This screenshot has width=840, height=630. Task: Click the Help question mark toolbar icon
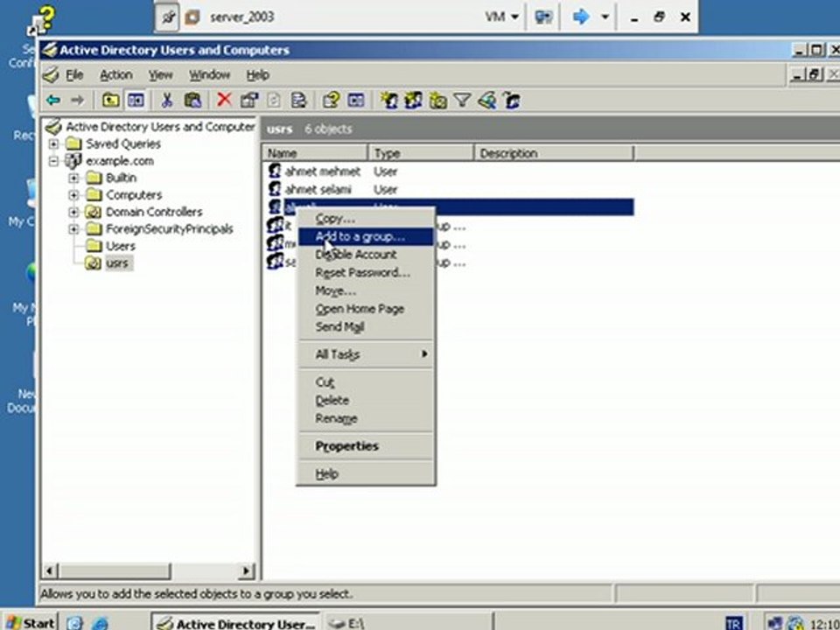click(331, 100)
